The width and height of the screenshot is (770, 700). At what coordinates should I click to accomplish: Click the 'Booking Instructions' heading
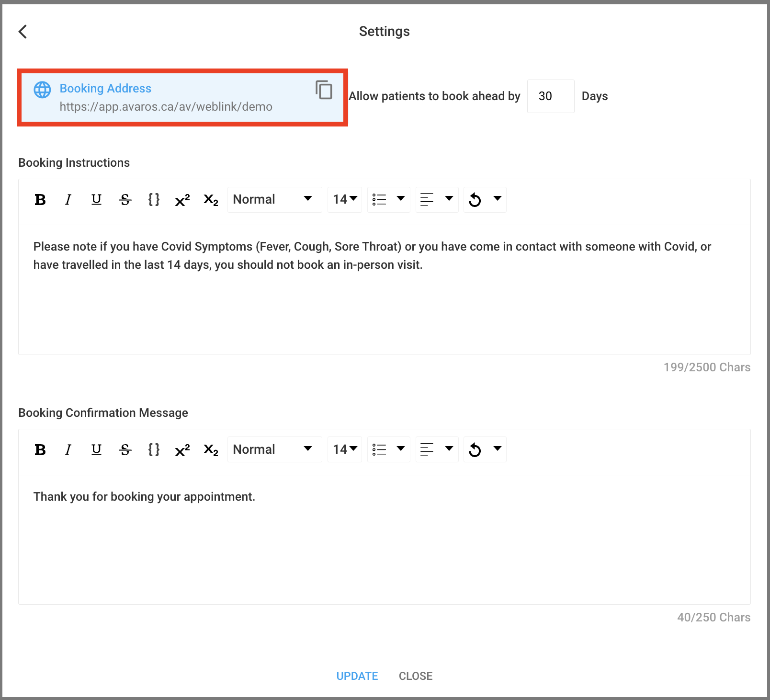74,163
